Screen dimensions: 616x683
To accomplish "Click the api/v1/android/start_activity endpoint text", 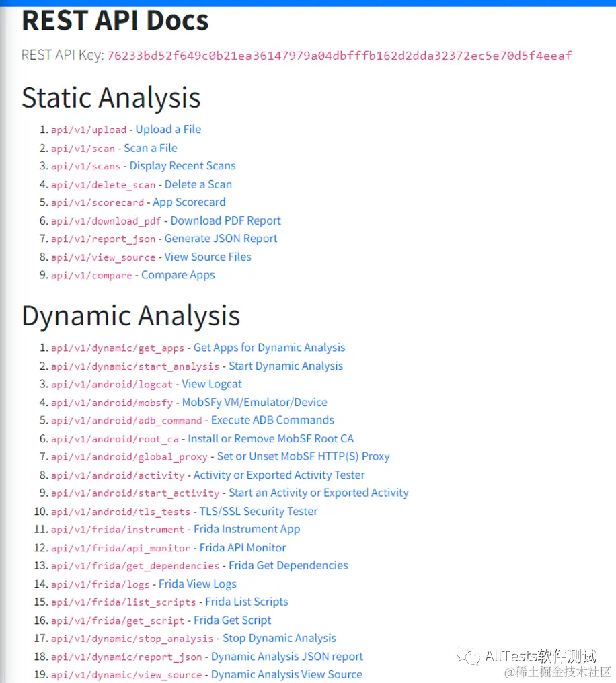I will point(135,493).
